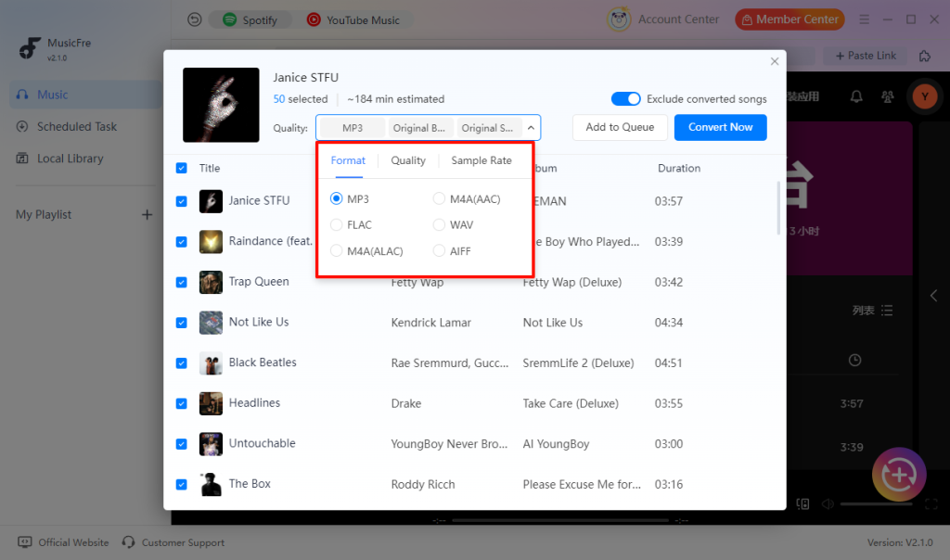950x560 pixels.
Task: Open Music in the sidebar
Action: click(x=85, y=95)
